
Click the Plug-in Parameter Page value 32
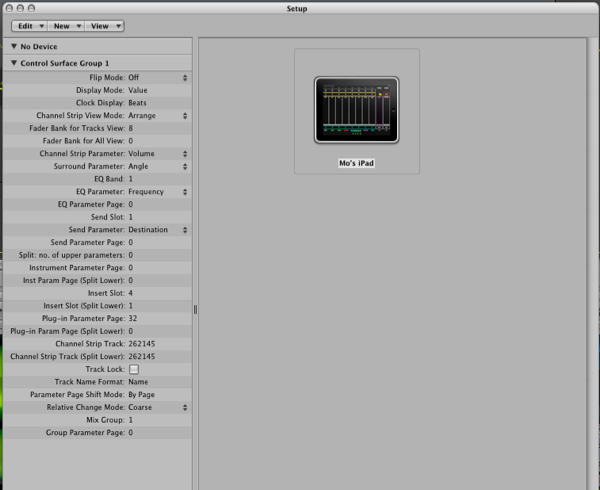(133, 319)
